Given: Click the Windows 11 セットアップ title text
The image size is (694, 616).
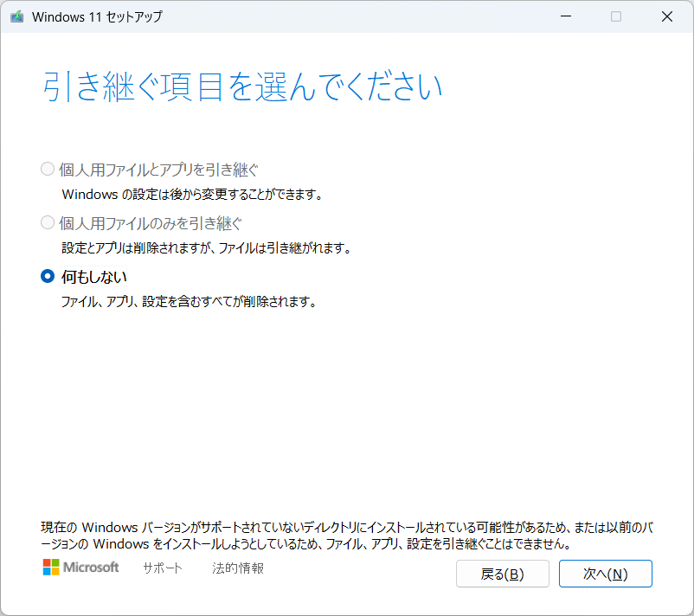Looking at the screenshot, I should (x=98, y=16).
